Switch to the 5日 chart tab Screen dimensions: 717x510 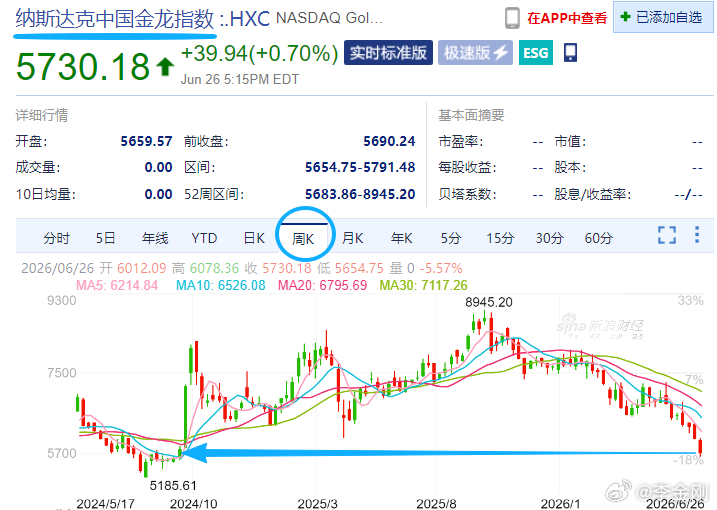coord(105,238)
